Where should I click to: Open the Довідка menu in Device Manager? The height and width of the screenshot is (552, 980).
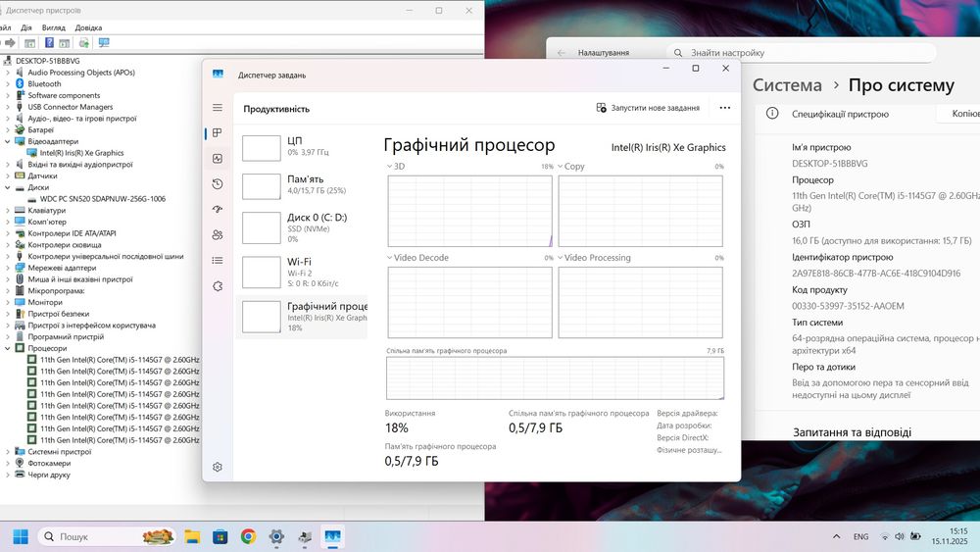[88, 27]
